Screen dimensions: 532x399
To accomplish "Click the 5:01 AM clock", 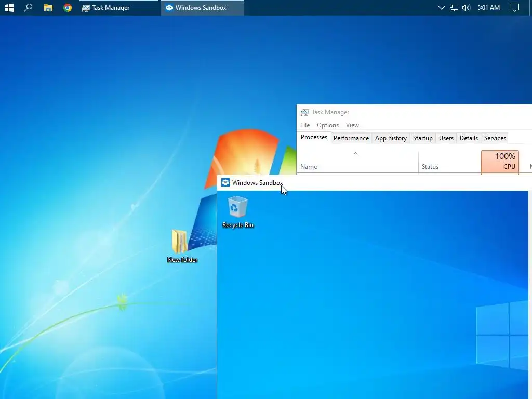I will click(488, 7).
